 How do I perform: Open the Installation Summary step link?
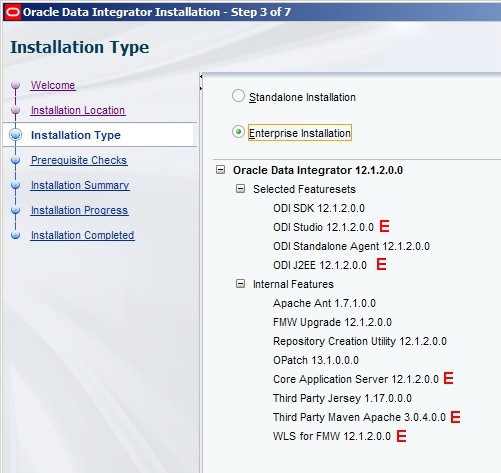point(80,185)
